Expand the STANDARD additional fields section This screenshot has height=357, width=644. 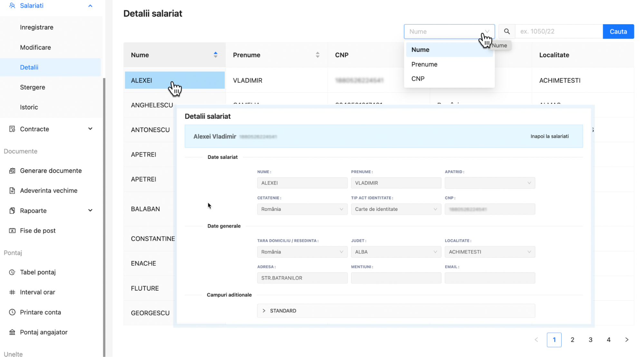point(396,311)
